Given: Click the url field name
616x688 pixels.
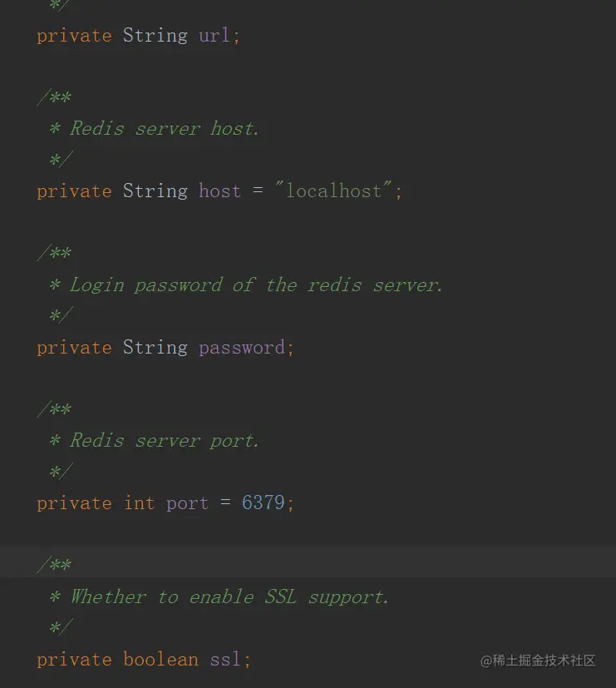Looking at the screenshot, I should (x=216, y=36).
